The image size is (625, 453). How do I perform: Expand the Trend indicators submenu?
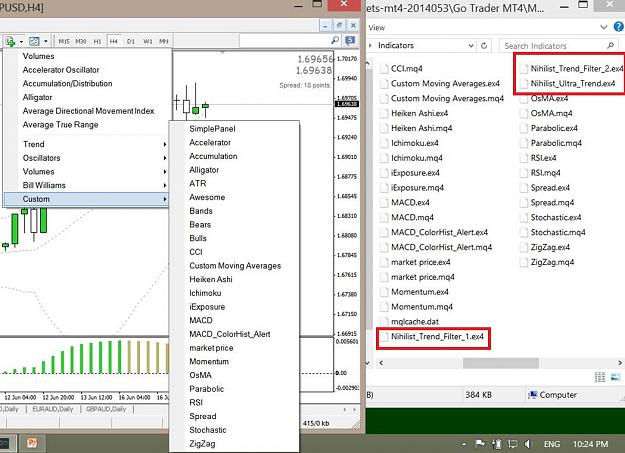coord(88,144)
